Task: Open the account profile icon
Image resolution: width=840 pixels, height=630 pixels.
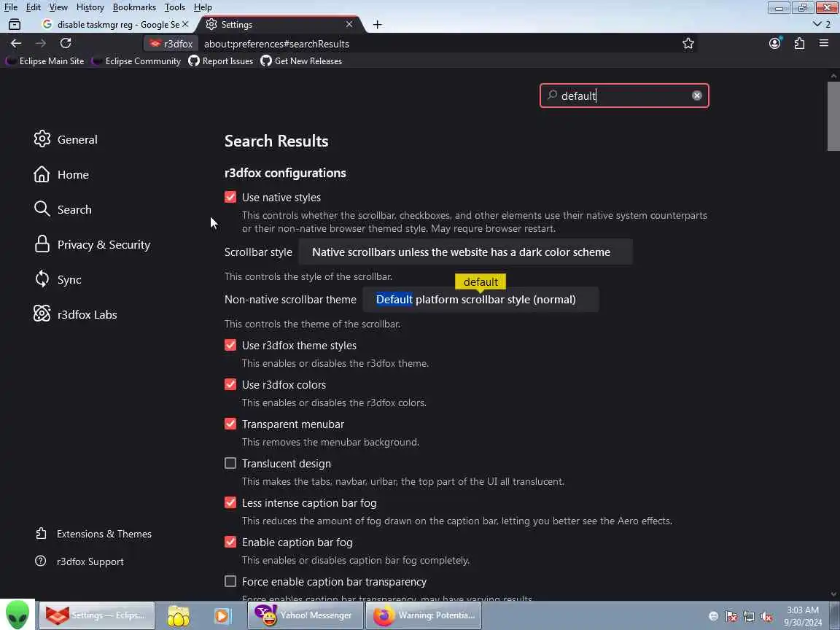Action: (x=774, y=44)
